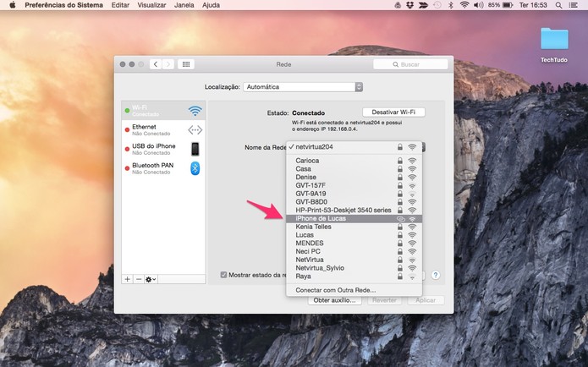
Task: Click the Buscar search field
Action: coord(410,64)
